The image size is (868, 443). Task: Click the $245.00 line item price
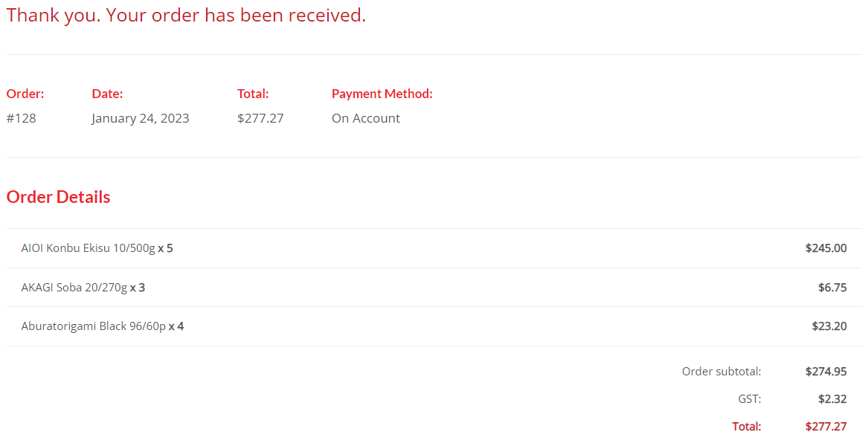(x=826, y=248)
